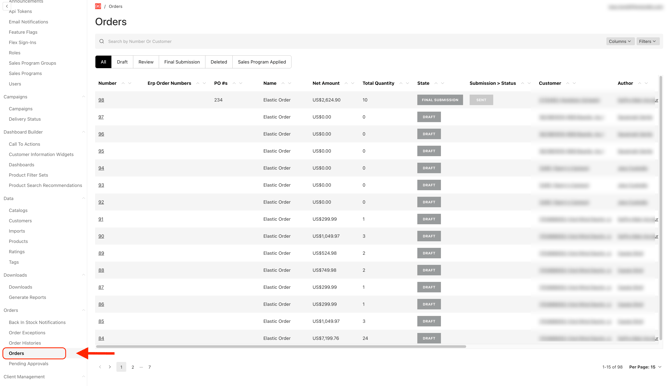Open the Columns dropdown

click(x=620, y=41)
